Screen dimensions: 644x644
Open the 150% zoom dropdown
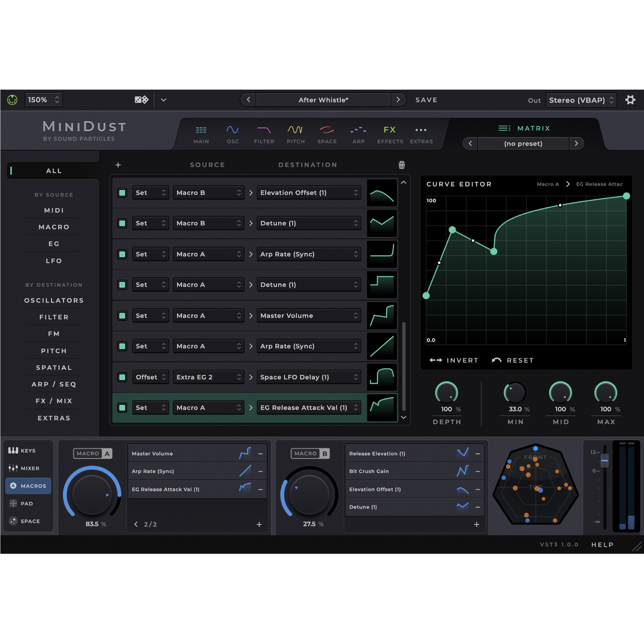point(43,100)
